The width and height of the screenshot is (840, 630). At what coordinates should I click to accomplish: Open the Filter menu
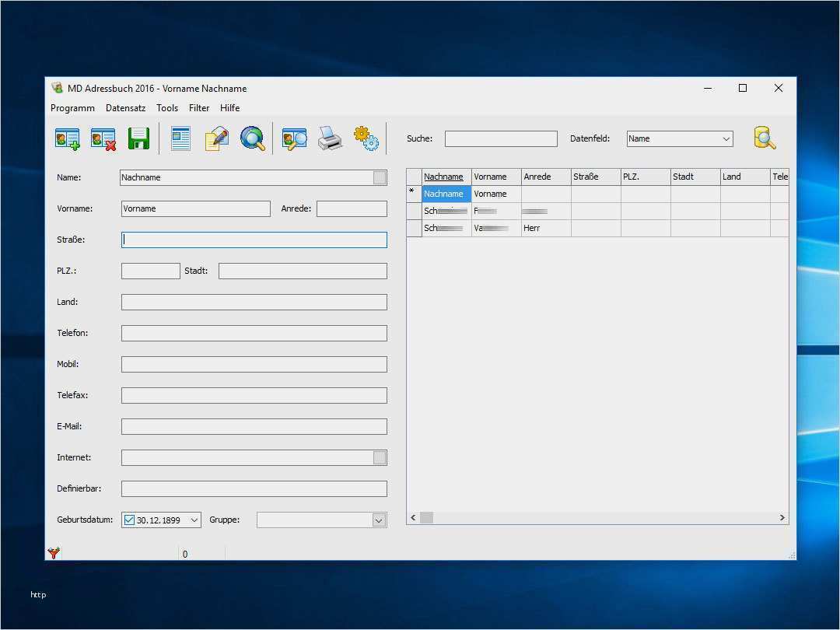click(199, 108)
